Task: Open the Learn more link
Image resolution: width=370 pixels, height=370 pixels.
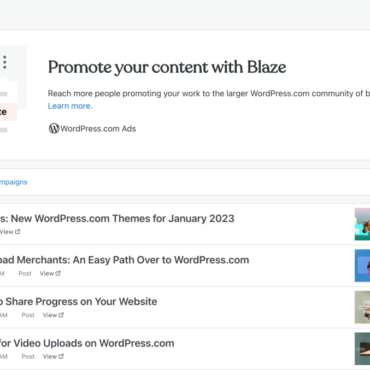Action: click(x=69, y=106)
